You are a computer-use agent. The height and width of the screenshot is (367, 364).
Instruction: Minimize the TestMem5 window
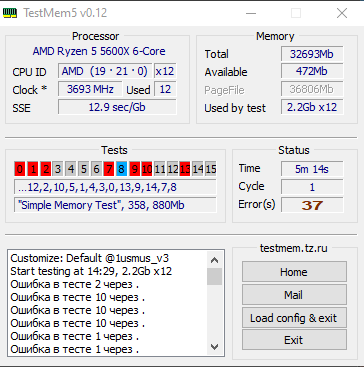251,13
